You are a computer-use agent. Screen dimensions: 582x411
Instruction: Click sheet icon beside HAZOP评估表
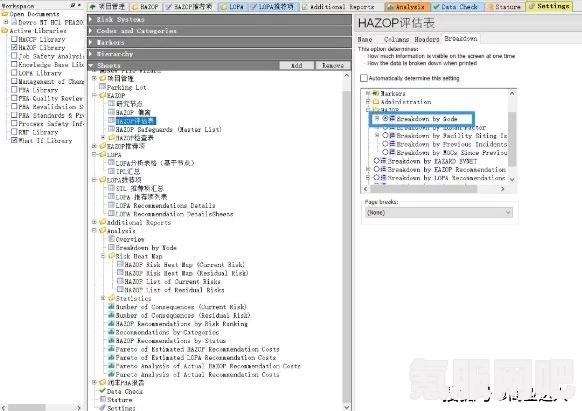point(111,121)
